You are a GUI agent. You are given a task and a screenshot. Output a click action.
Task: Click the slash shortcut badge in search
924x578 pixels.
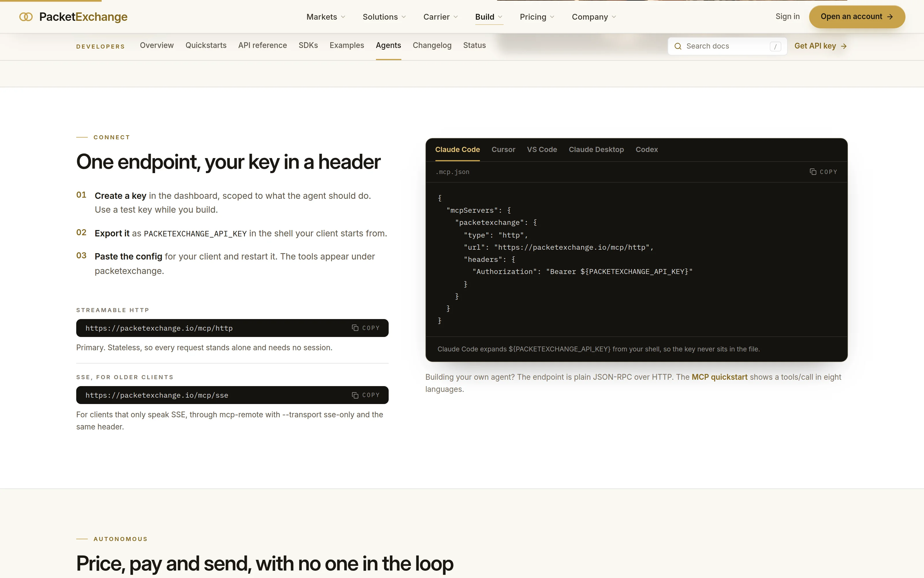point(775,46)
